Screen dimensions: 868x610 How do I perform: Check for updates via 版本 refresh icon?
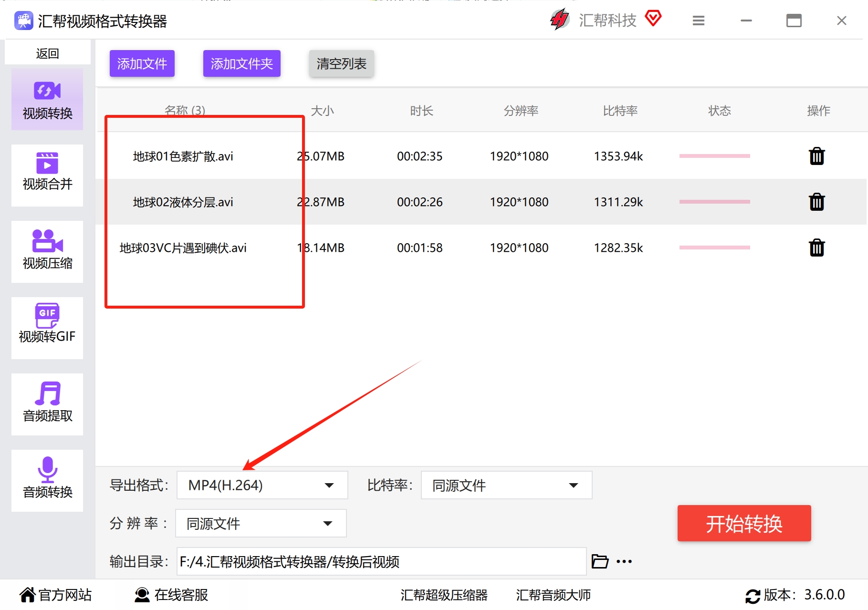pyautogui.click(x=753, y=596)
